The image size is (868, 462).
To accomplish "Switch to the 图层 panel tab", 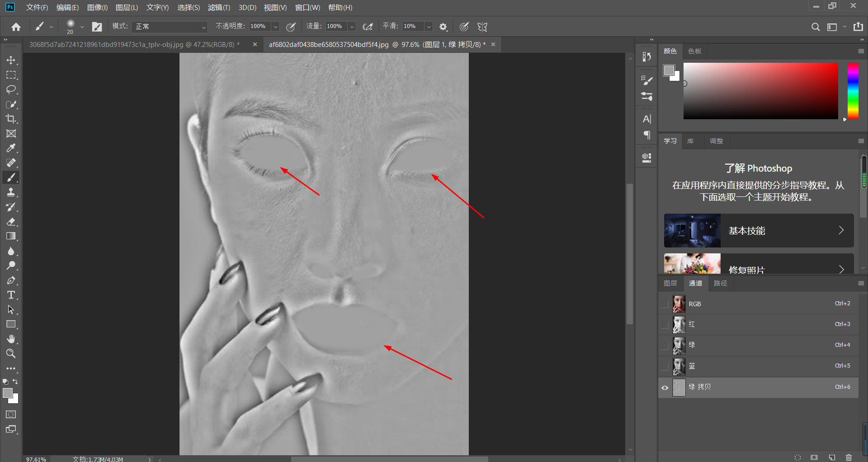I will click(670, 283).
